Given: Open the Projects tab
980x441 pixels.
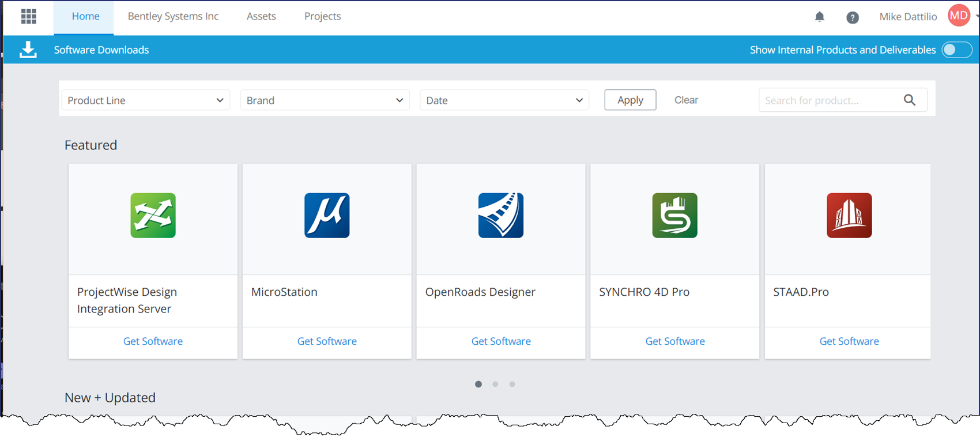Looking at the screenshot, I should click(322, 17).
